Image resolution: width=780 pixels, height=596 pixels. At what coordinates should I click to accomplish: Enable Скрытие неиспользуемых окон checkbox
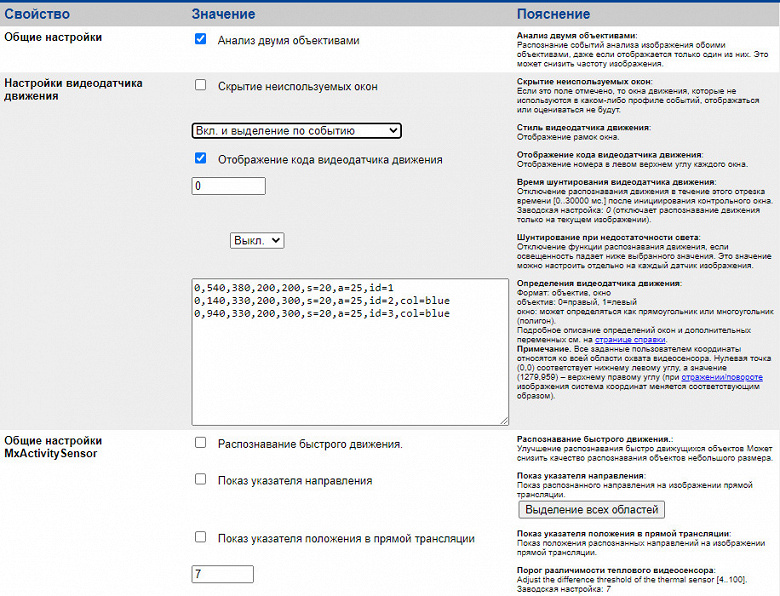pyautogui.click(x=200, y=85)
